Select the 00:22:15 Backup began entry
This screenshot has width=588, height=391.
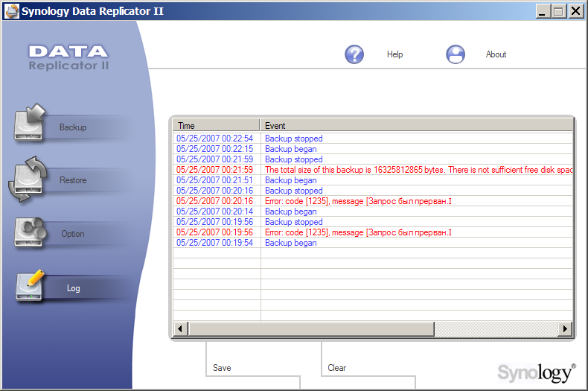(x=373, y=149)
